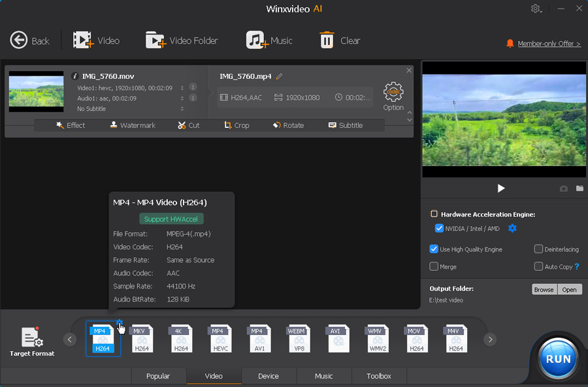Open Auto Copy help question mark
Image resolution: width=588 pixels, height=387 pixels.
(x=577, y=266)
